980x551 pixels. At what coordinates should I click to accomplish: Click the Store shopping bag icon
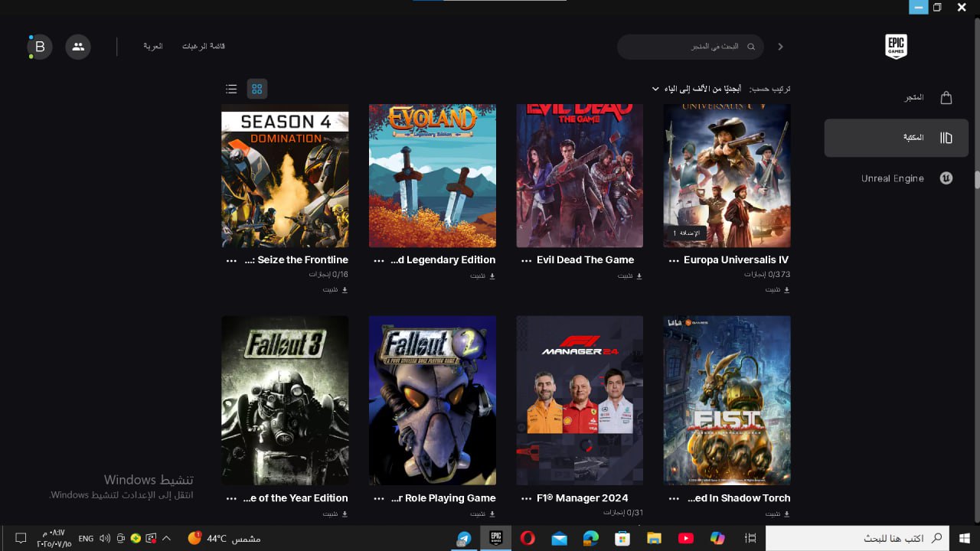tap(946, 98)
